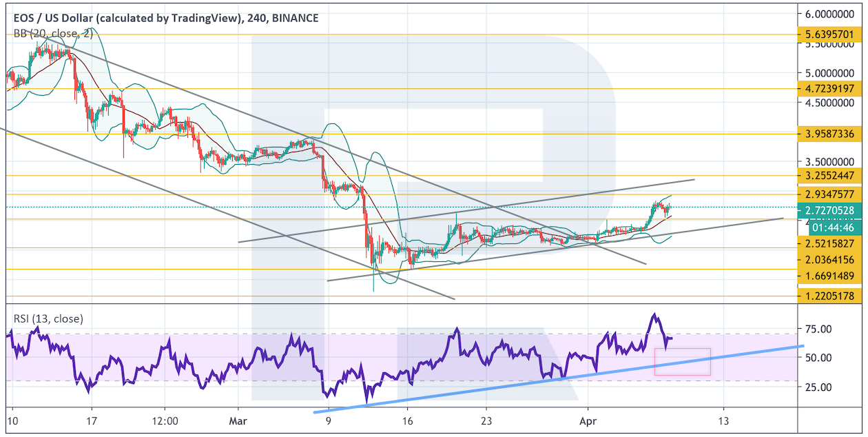The image size is (868, 437).
Task: Click the 12:00 label on the time axis
Action: 166,420
